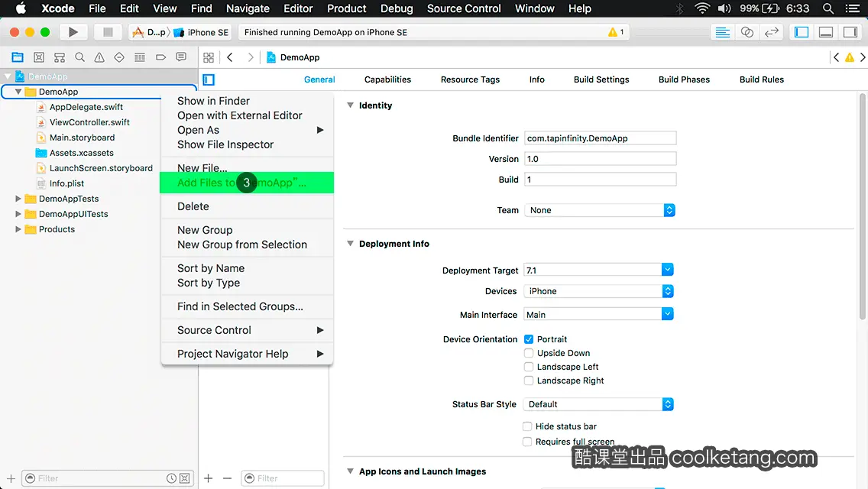This screenshot has width=868, height=489.
Task: Open the Symbol navigator icon
Action: pyautogui.click(x=60, y=57)
